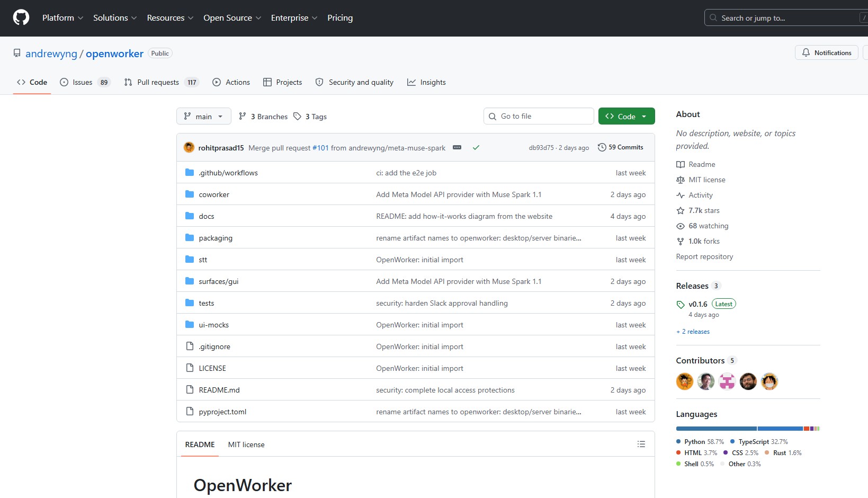
Task: Click the Go to file search box
Action: [539, 116]
